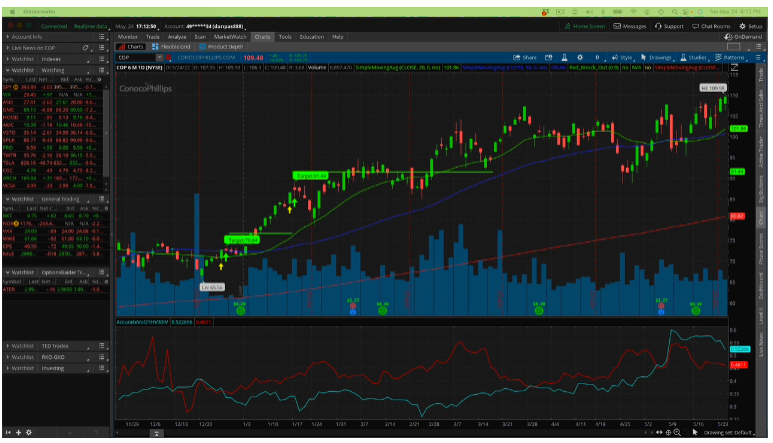Screen dimensions: 773x443
Task: Click the zoom magnifier icon below chart
Action: tap(677, 432)
